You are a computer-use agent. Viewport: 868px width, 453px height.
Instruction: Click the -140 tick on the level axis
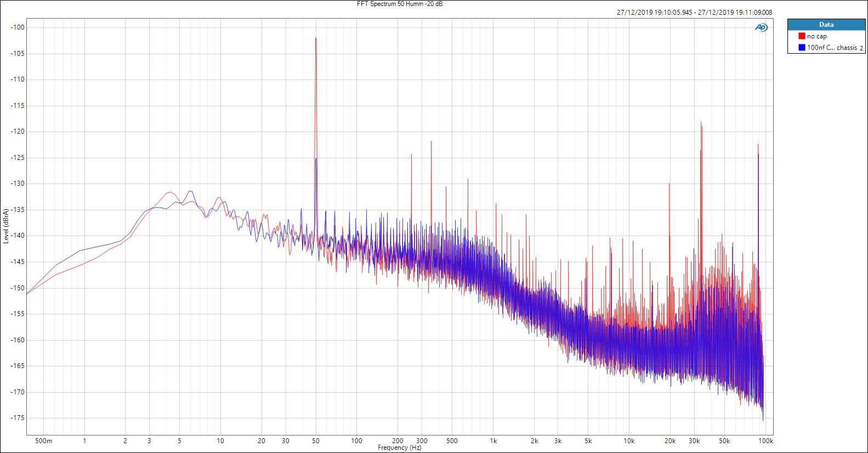[17, 236]
